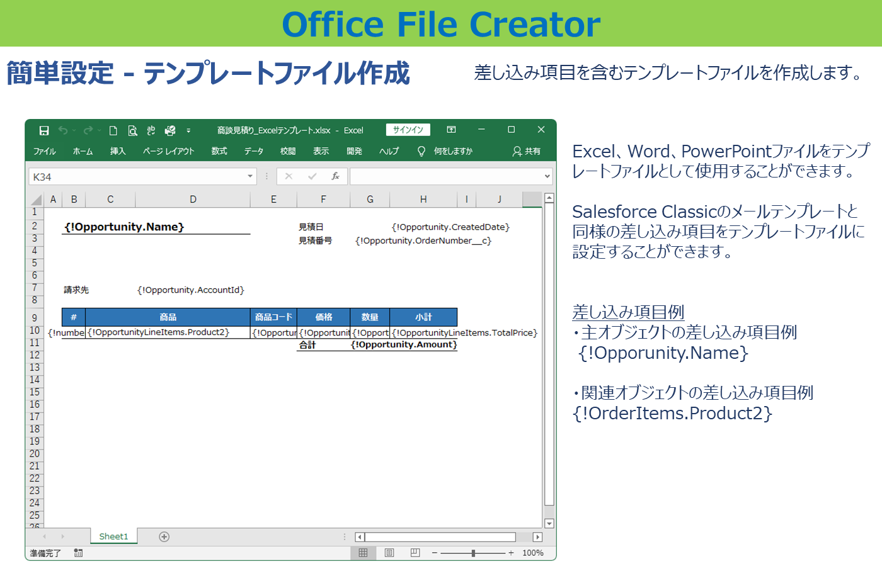Click inside the formula bar input

[x=446, y=177]
